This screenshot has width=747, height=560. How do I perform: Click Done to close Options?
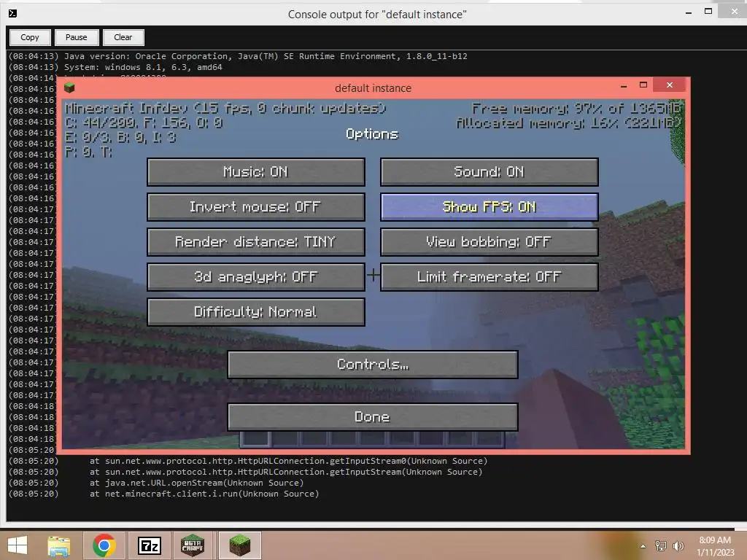click(x=373, y=417)
